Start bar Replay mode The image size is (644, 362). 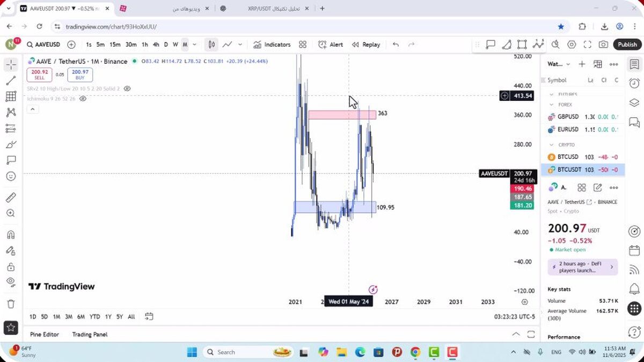pos(366,45)
